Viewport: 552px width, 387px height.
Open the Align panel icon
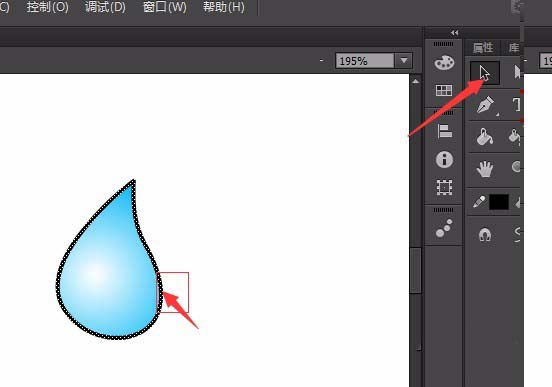click(x=445, y=131)
